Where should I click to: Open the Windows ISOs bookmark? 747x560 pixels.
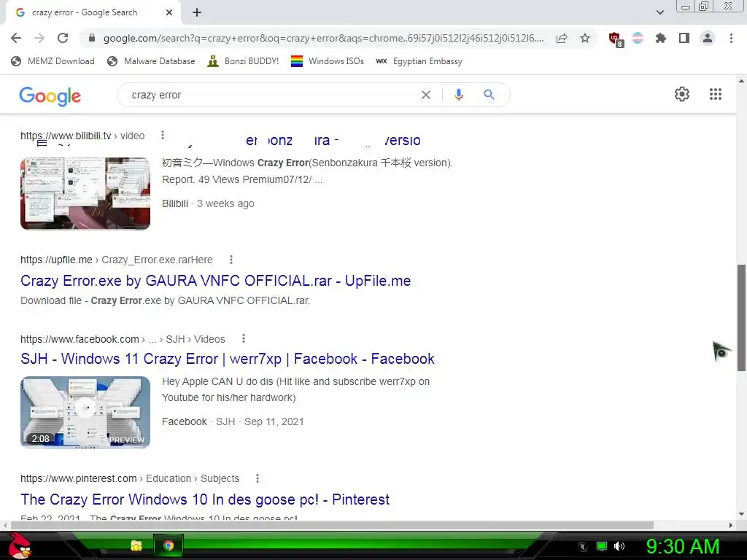(328, 61)
